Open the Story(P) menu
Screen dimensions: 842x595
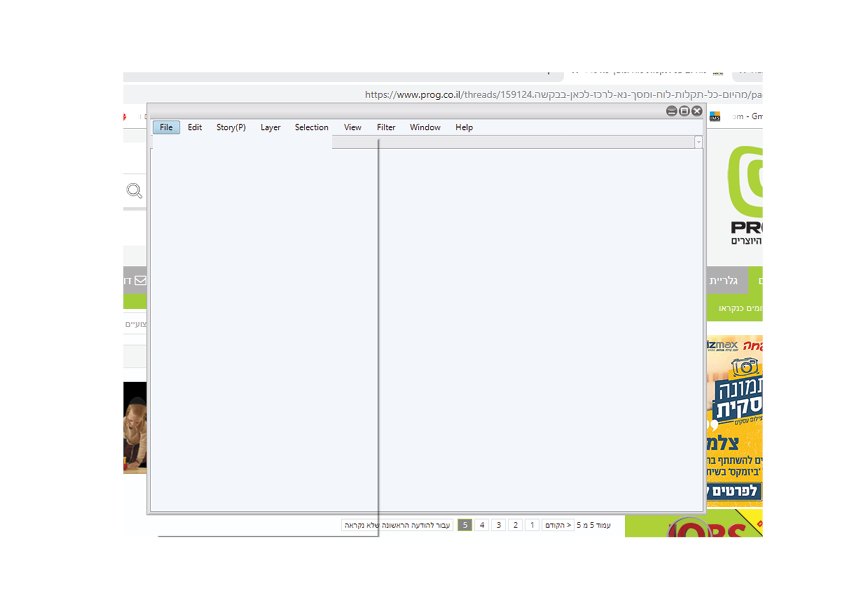pyautogui.click(x=231, y=127)
